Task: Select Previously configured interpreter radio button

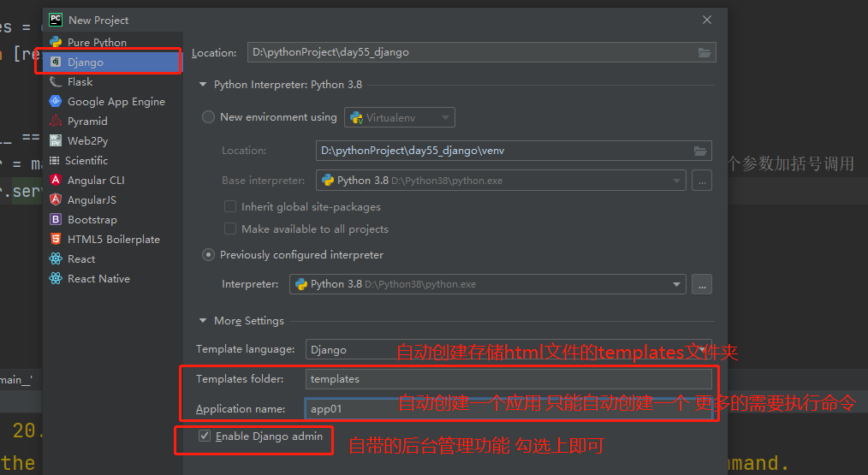Action: pos(208,255)
